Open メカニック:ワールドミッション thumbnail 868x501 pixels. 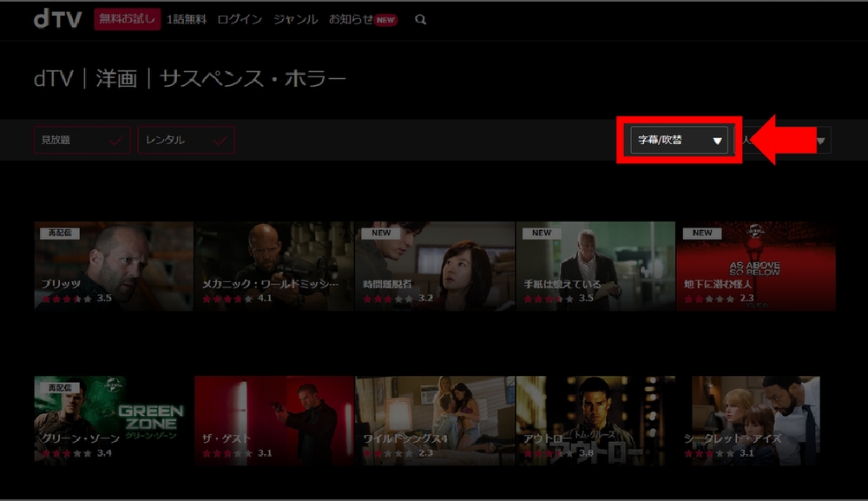click(274, 267)
